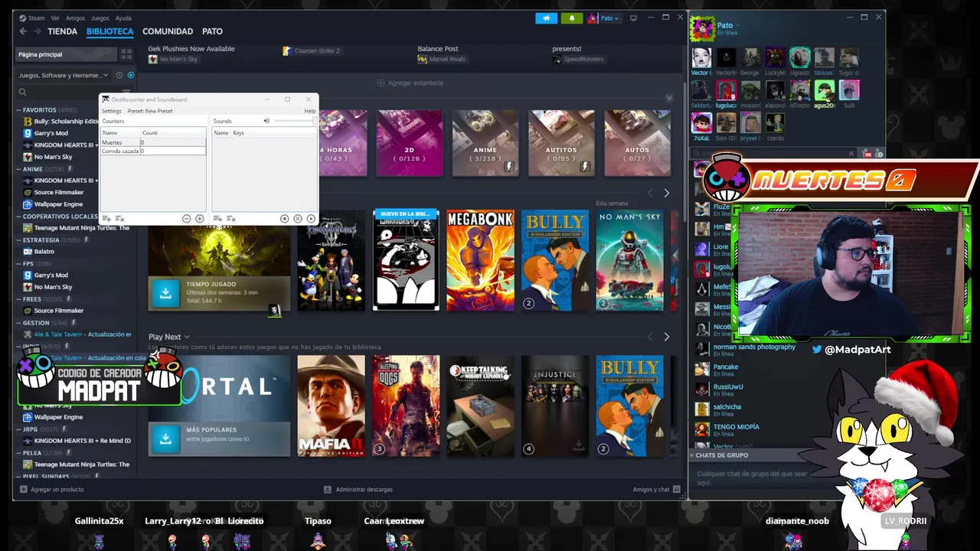The height and width of the screenshot is (551, 980).
Task: Advance the Play Next shelf right arrow
Action: click(666, 337)
